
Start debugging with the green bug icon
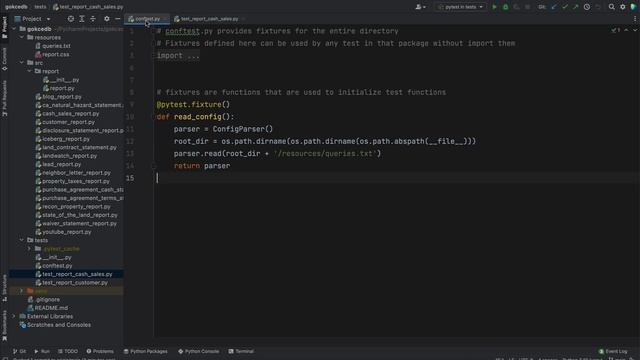pyautogui.click(x=505, y=7)
